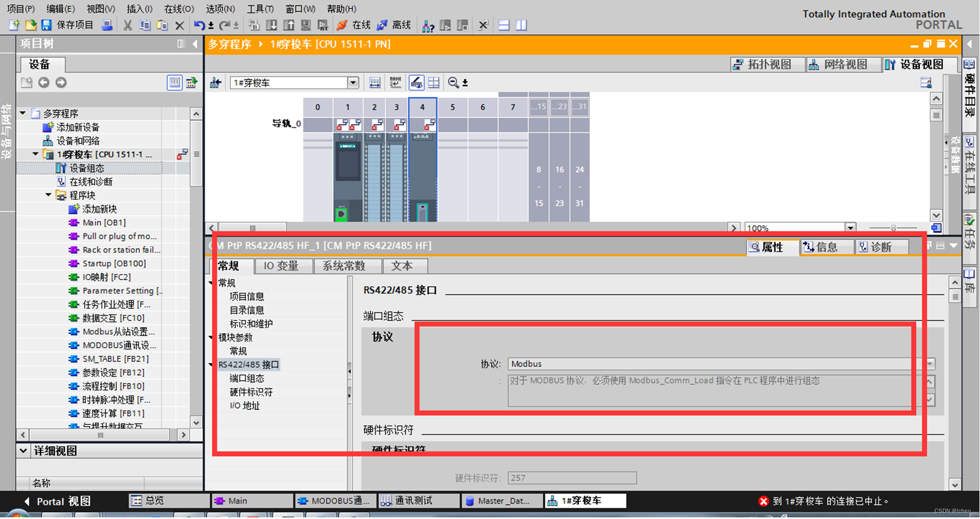This screenshot has width=980, height=519.
Task: Switch to the Master_Dat... editor in the bottom bar
Action: 503,501
